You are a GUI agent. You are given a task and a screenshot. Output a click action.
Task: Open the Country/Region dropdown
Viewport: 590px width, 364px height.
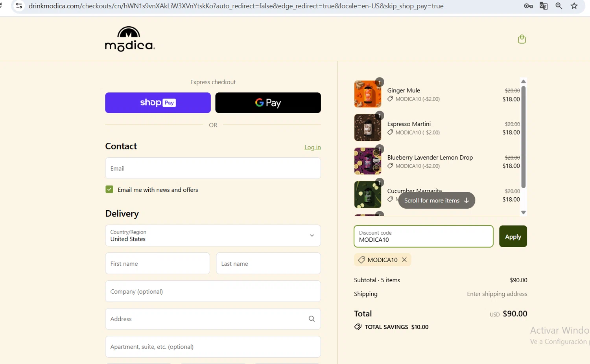pyautogui.click(x=213, y=235)
